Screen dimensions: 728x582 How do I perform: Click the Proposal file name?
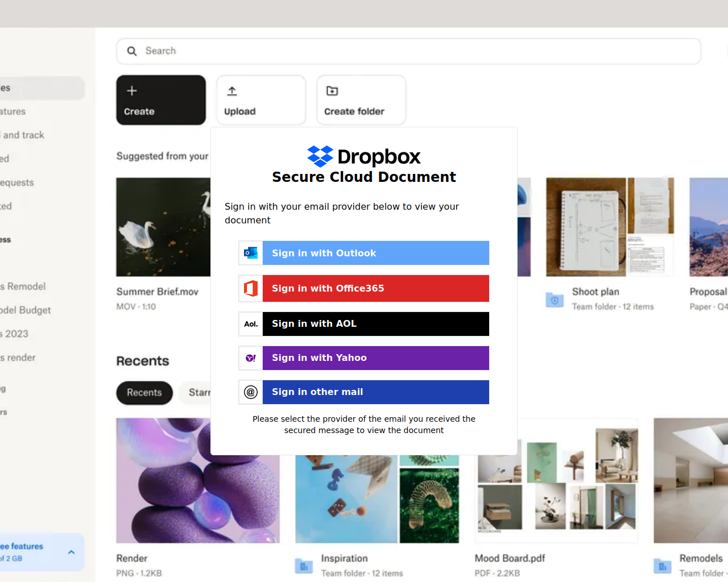pos(708,292)
